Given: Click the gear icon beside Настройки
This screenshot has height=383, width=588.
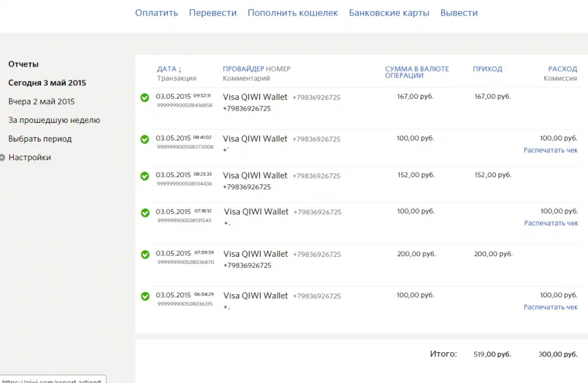Looking at the screenshot, I should click(x=2, y=158).
